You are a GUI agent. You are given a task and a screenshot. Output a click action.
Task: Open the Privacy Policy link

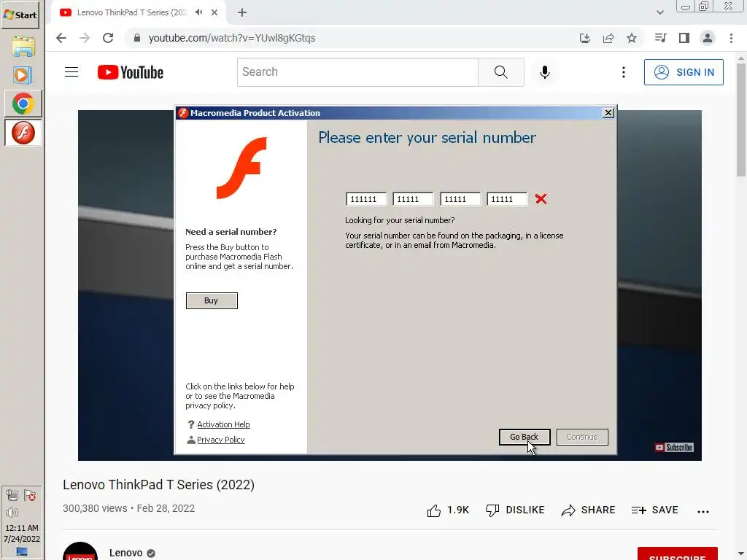(x=220, y=440)
